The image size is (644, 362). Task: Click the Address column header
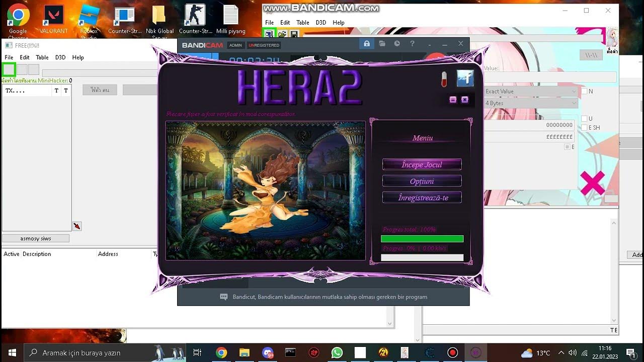tap(108, 254)
